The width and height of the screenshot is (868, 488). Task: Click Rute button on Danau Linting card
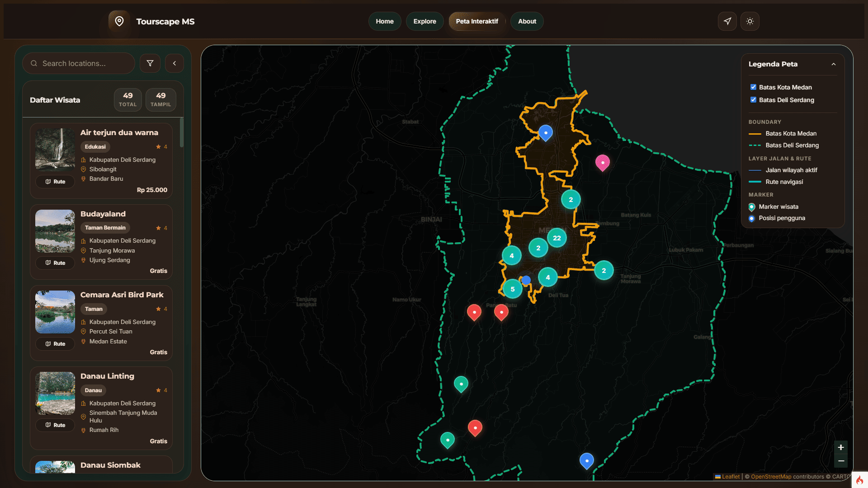55,425
